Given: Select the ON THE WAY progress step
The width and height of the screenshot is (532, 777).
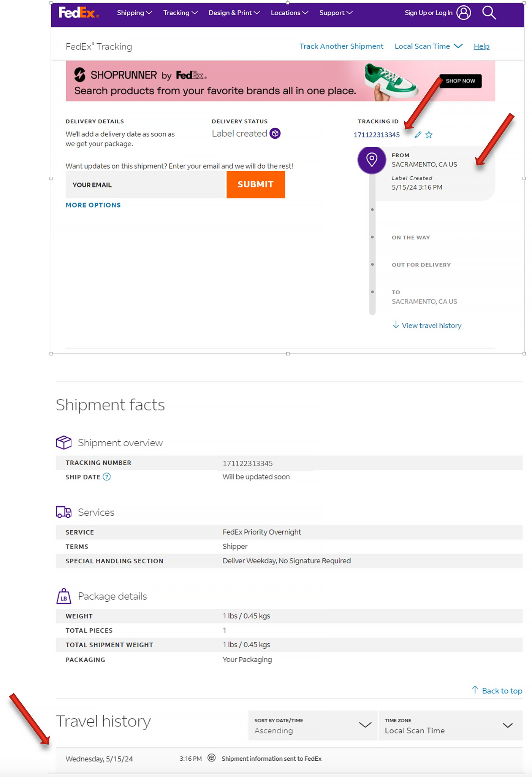Looking at the screenshot, I should coord(411,237).
